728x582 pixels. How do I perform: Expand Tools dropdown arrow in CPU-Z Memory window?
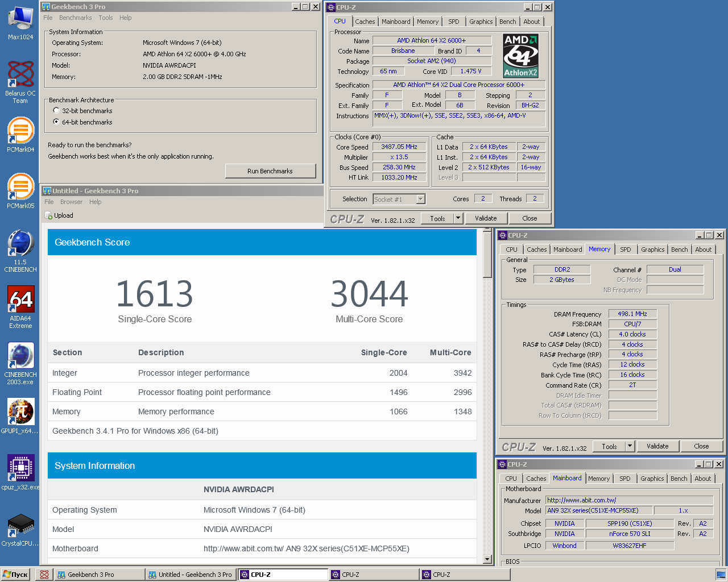630,446
